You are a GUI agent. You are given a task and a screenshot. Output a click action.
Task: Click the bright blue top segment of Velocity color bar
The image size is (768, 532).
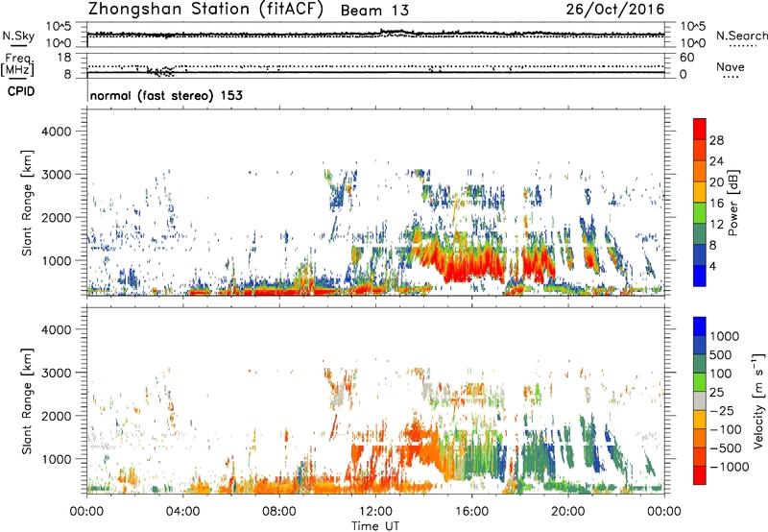coord(700,326)
